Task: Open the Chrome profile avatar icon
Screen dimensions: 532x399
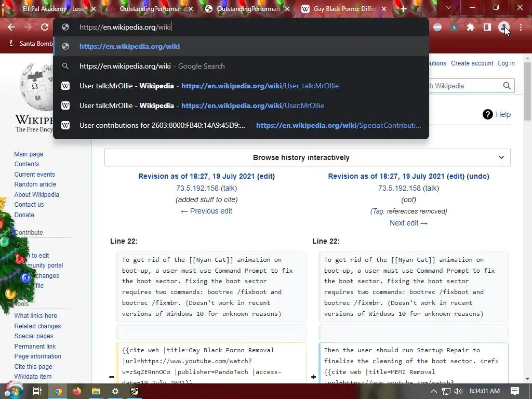Action: (x=504, y=27)
